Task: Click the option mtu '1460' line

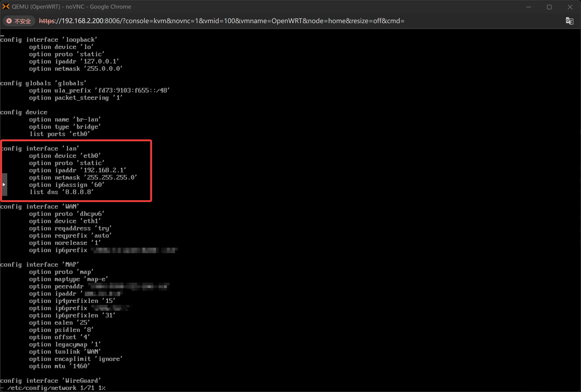Action: tap(59, 366)
